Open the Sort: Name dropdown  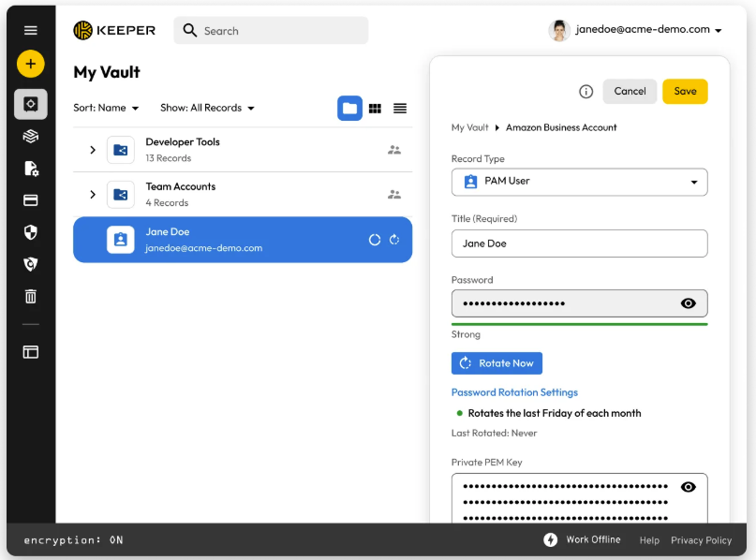105,108
